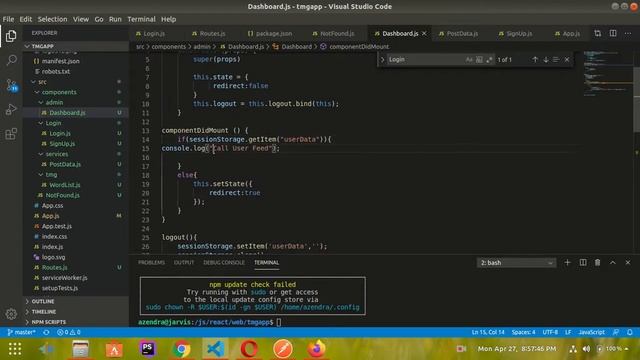Change UTF-8 encoding in status bar

click(x=550, y=332)
